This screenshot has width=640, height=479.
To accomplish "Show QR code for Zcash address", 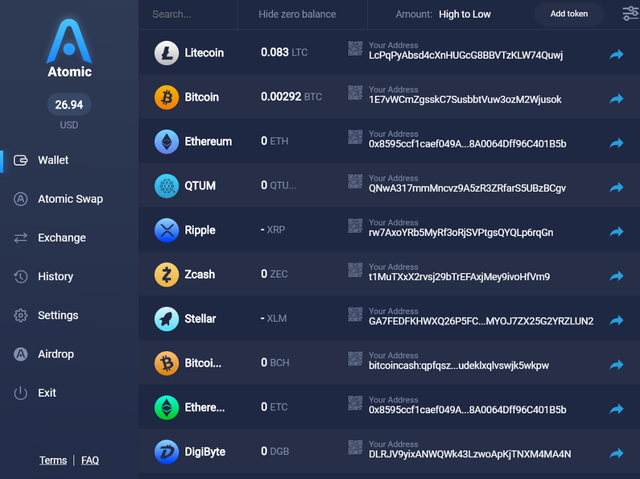I will click(x=355, y=270).
